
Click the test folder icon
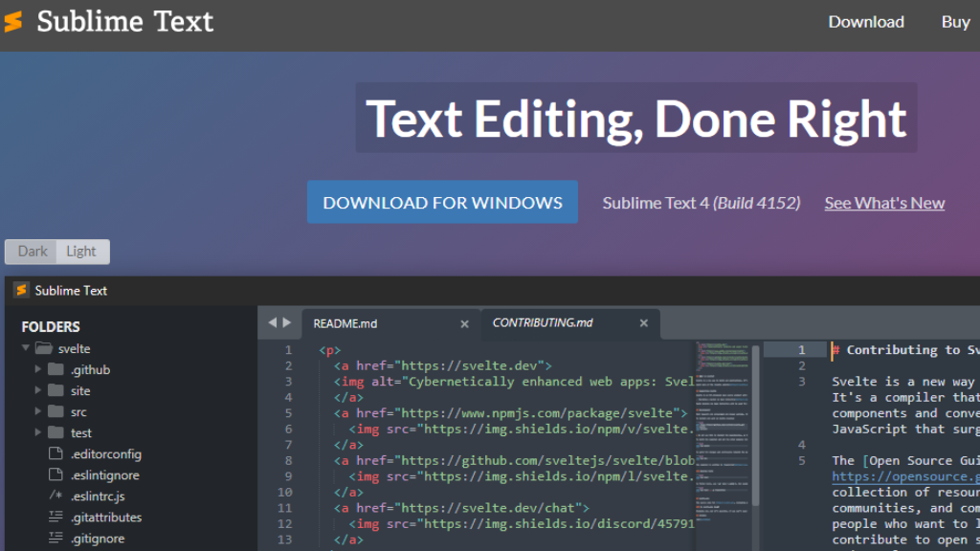point(56,432)
